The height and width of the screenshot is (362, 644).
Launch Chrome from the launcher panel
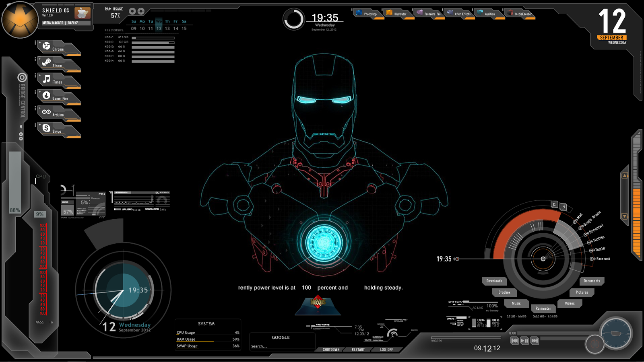coord(59,48)
